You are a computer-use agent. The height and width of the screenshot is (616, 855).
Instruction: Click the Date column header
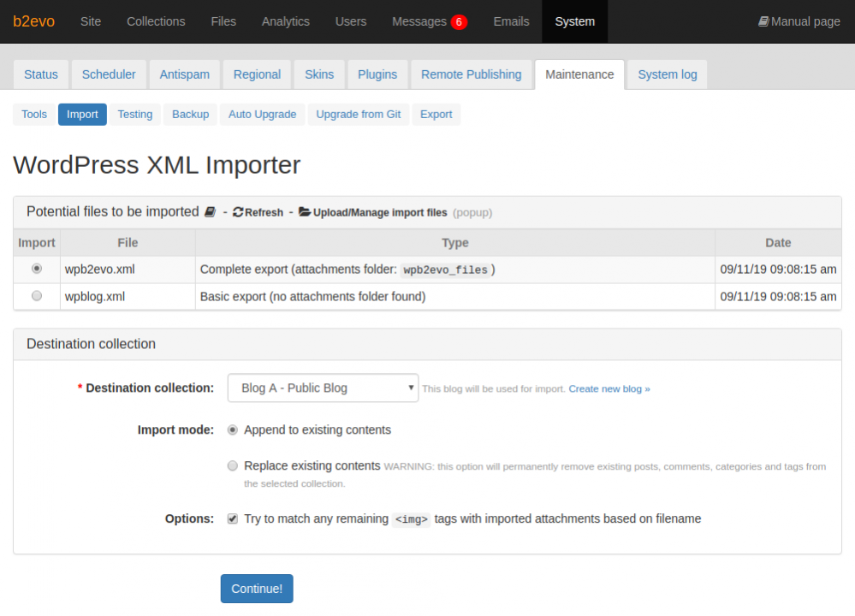[x=778, y=243]
